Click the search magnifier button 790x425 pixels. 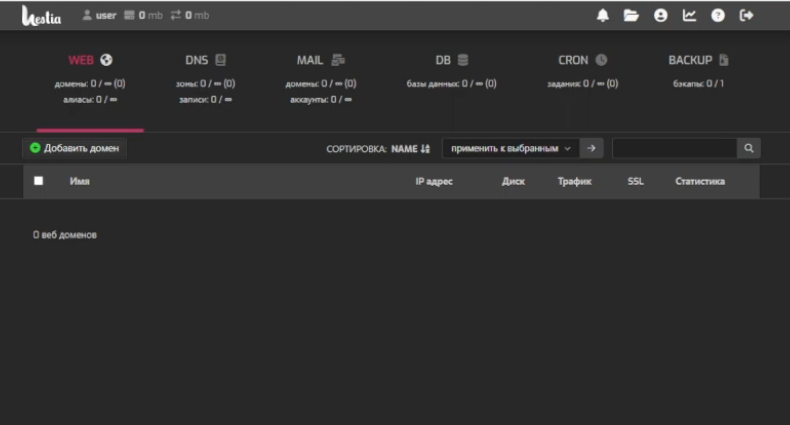pyautogui.click(x=749, y=148)
